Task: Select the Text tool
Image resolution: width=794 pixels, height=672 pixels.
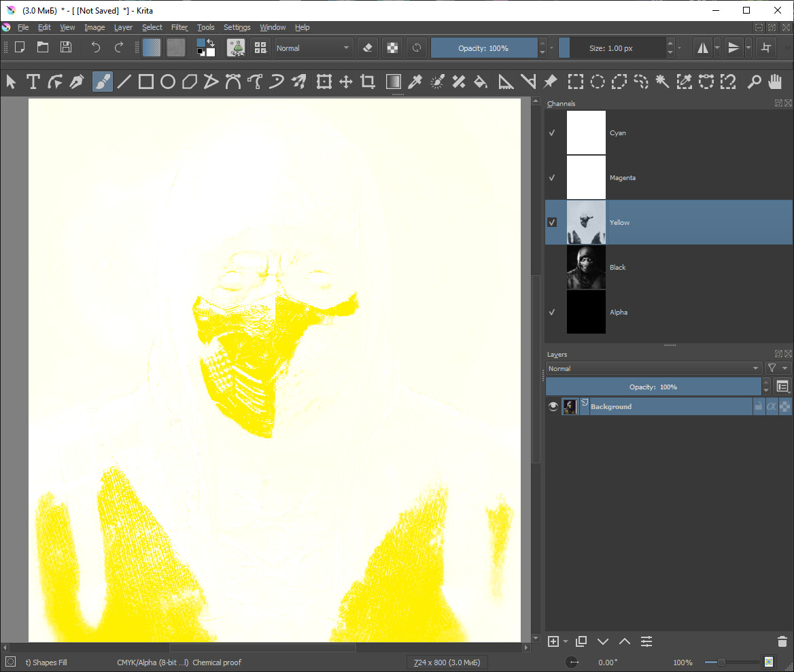Action: (33, 82)
